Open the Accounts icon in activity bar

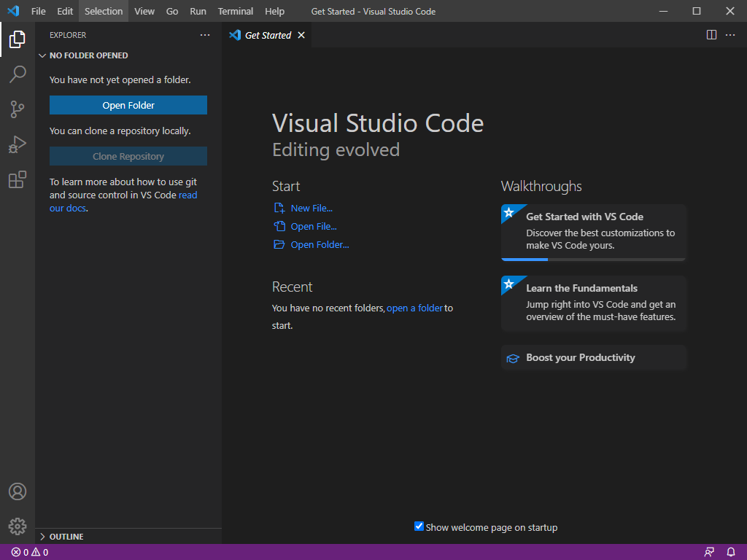18,491
